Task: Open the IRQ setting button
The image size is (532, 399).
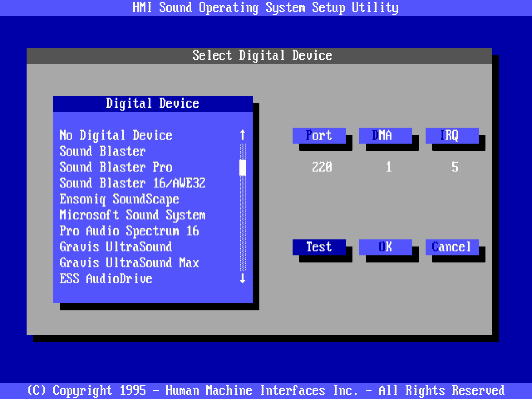Action: coord(452,135)
